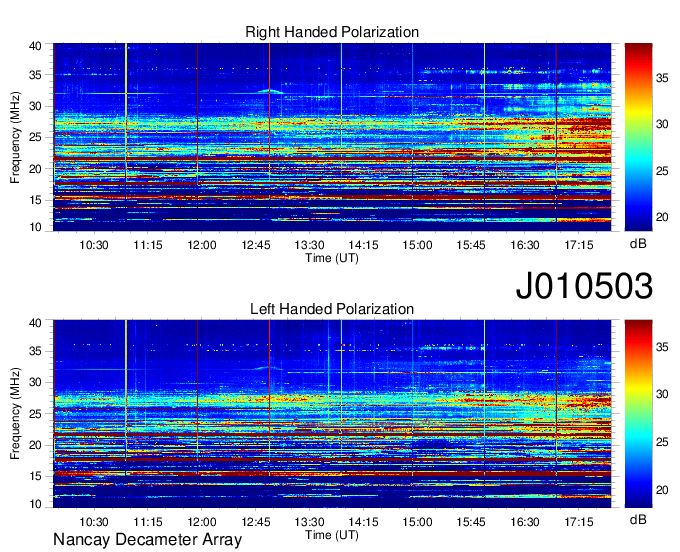The image size is (680, 552).
Task: Click 16:30 tick on Left Handed time axis
Action: [525, 522]
